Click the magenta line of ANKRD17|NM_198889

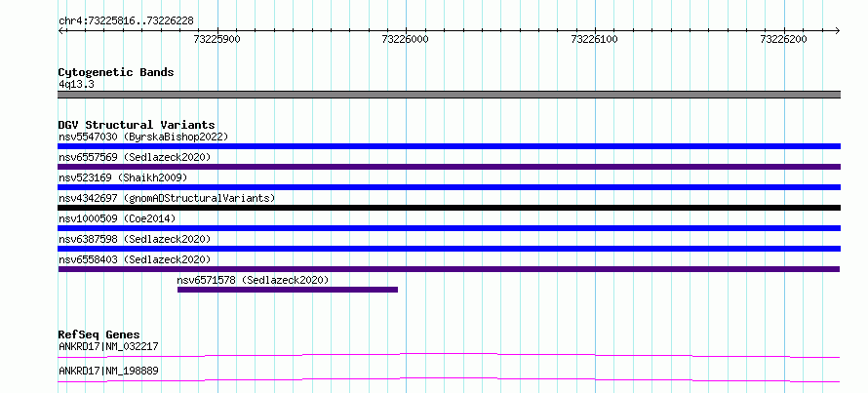coord(449,379)
